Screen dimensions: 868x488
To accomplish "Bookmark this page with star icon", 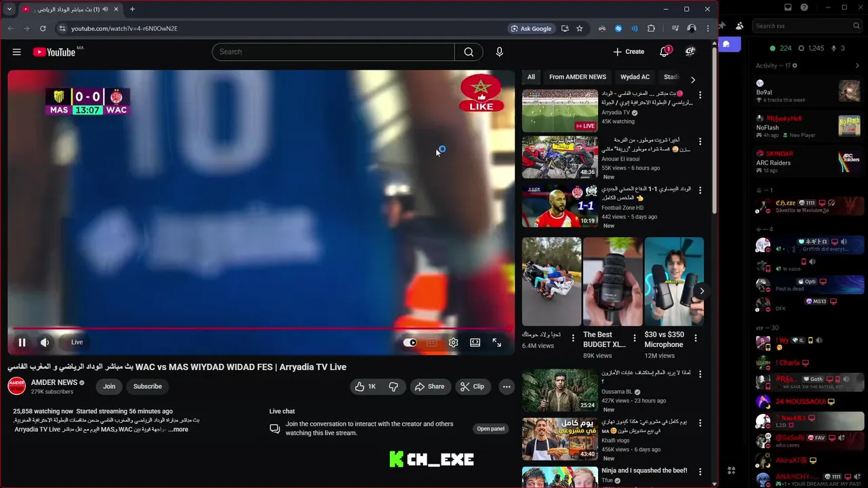I will click(x=580, y=28).
